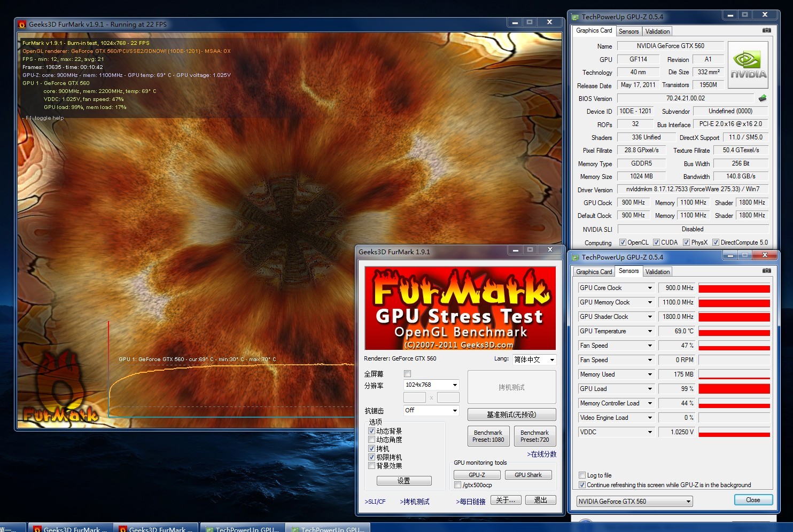Enable the /gtx500ocp checkbox
This screenshot has height=532, width=793.
tap(458, 485)
